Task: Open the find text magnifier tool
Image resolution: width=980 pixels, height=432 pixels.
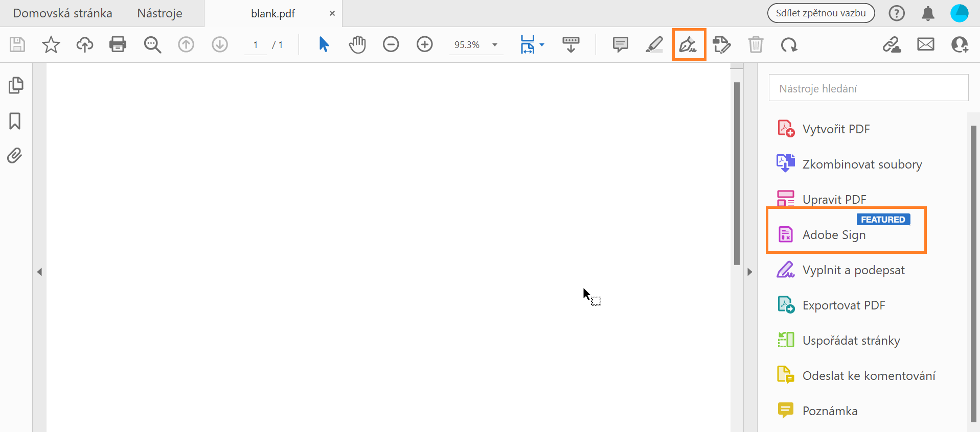Action: click(152, 44)
